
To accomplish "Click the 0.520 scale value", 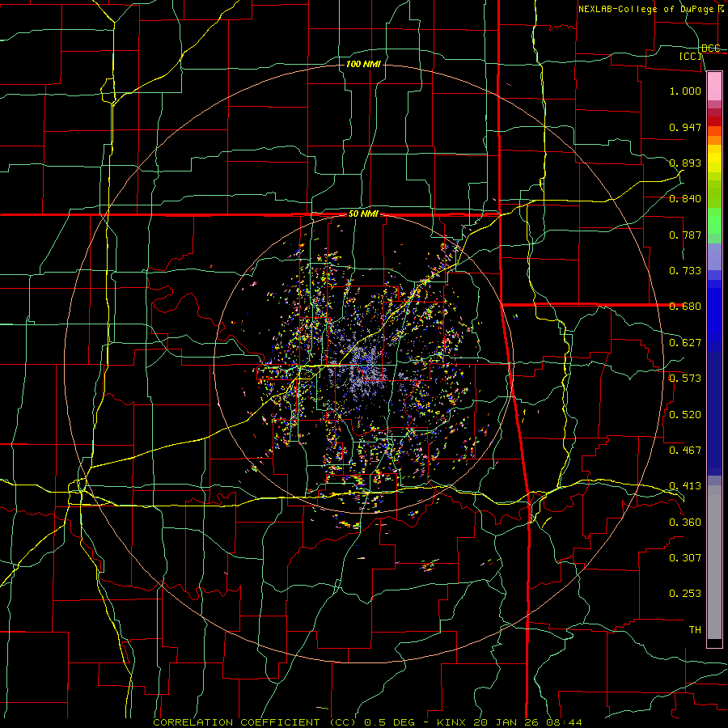I will (685, 415).
